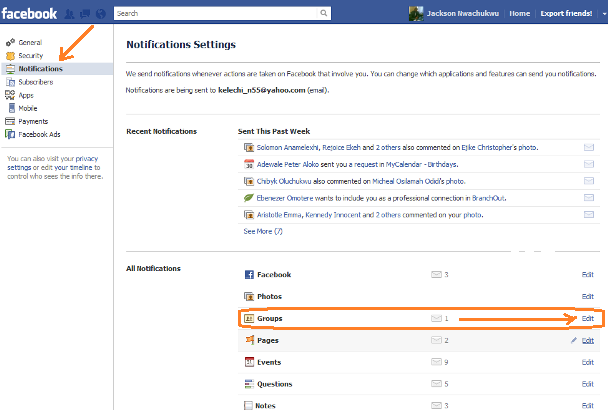This screenshot has height=410, width=608.
Task: Click the Groups category icon
Action: pos(249,318)
